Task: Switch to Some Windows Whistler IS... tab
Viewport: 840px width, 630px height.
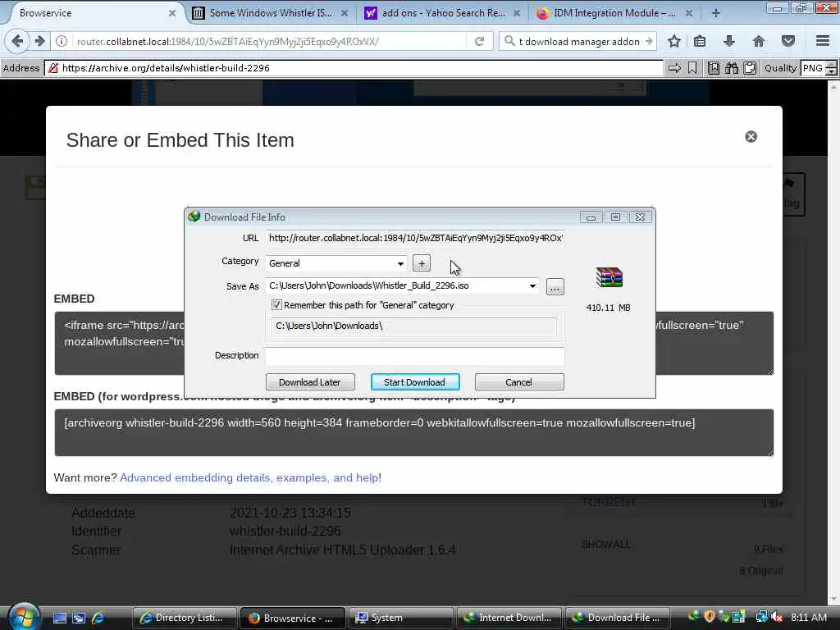Action: [271, 13]
